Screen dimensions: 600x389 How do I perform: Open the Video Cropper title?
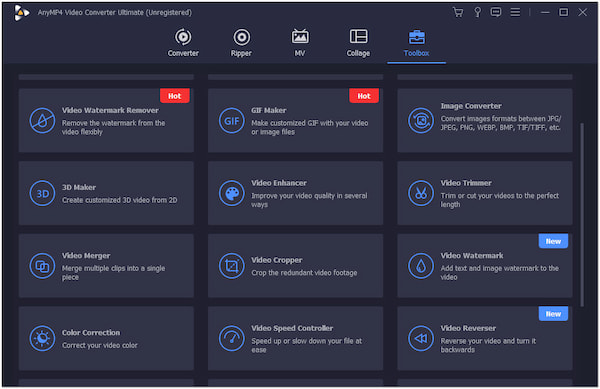[x=277, y=260]
